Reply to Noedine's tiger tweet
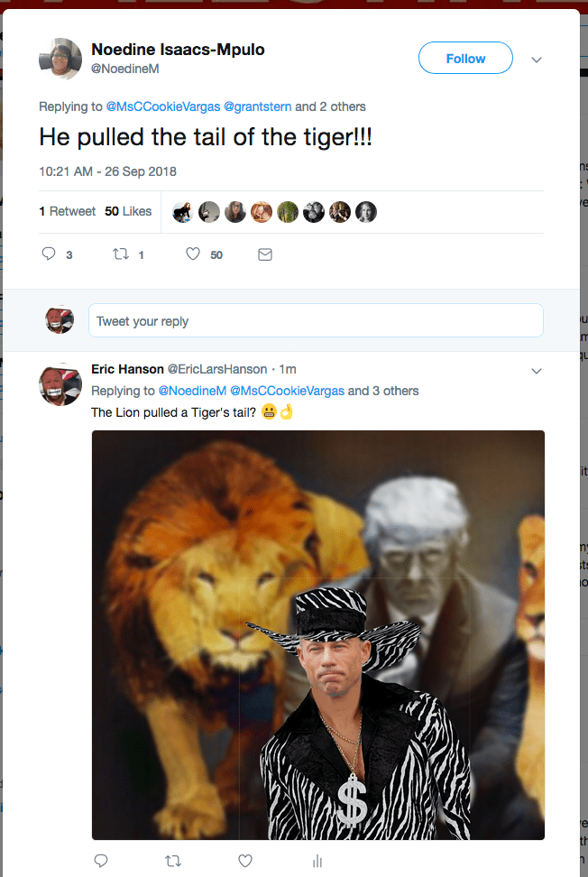 tap(48, 254)
